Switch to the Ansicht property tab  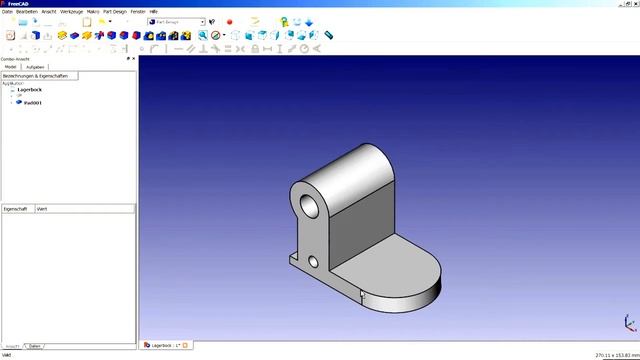click(x=12, y=346)
